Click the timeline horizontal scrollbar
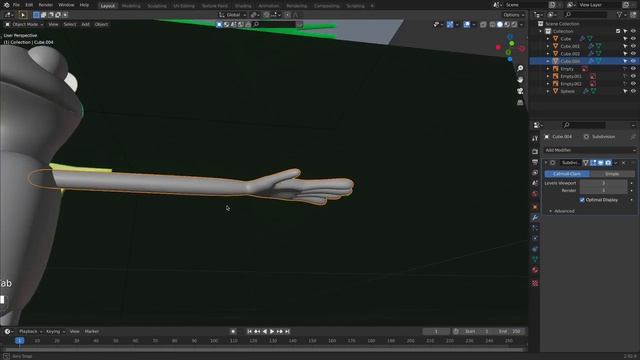640x360 pixels. (x=263, y=349)
